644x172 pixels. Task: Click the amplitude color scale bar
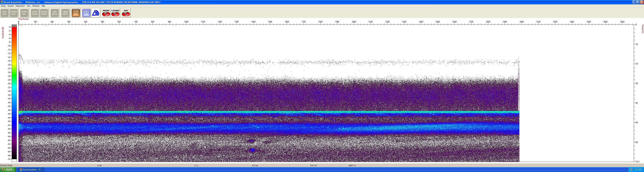(x=14, y=93)
